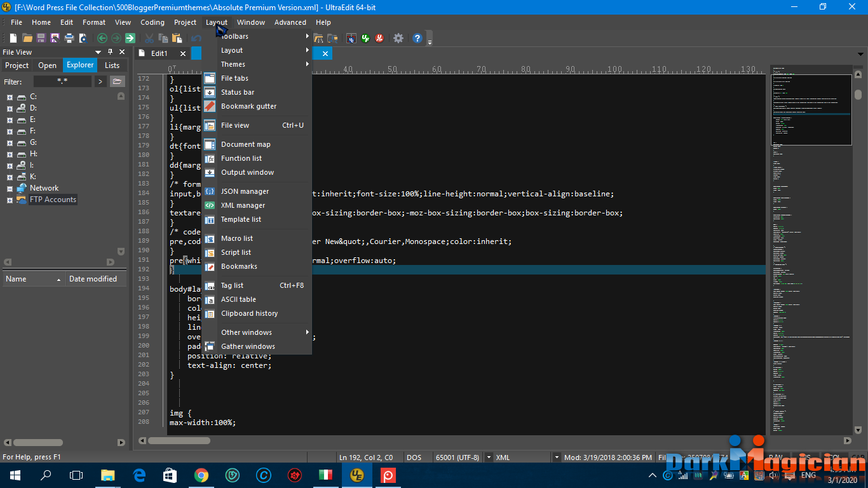The height and width of the screenshot is (488, 868).
Task: Choose Gather windows
Action: pos(257,346)
